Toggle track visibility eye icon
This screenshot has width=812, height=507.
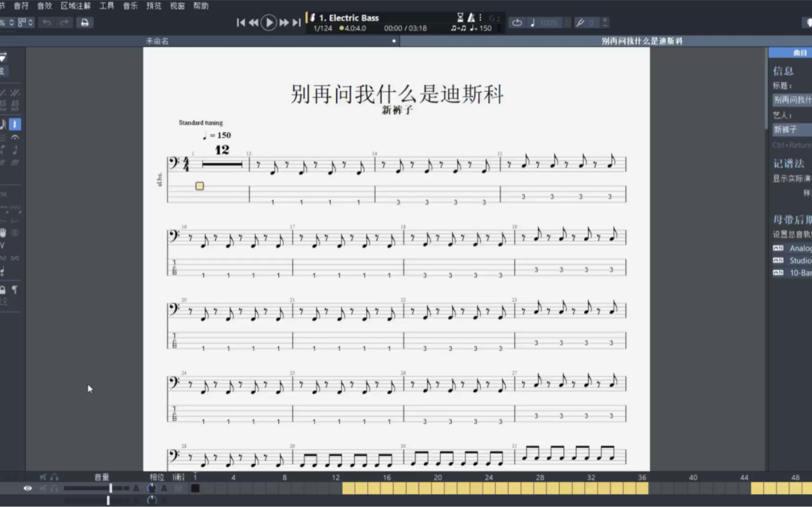(28, 488)
